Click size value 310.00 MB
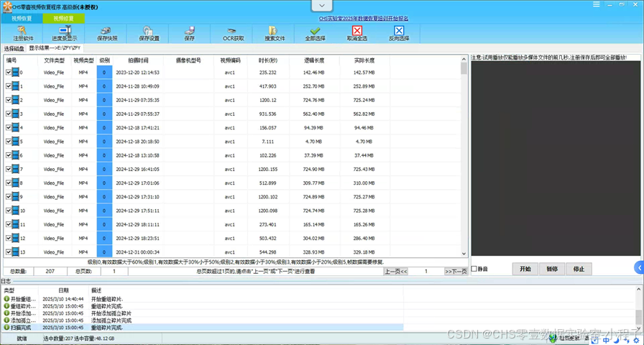 tap(364, 183)
